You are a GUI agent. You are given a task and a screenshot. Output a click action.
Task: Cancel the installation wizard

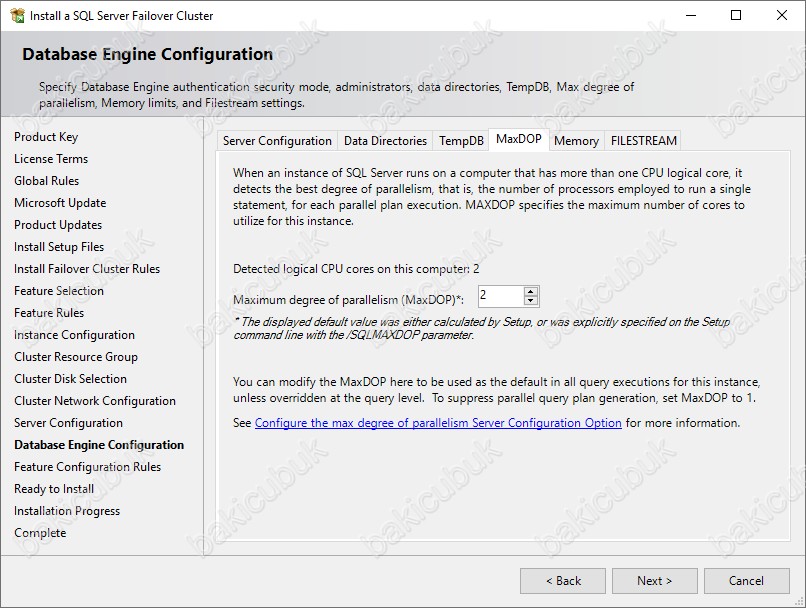(x=746, y=581)
